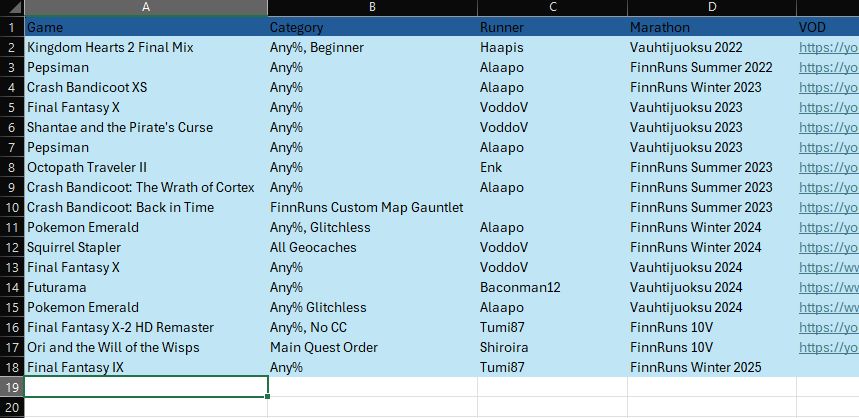Select the empty Runner cell in row 10
This screenshot has width=859, height=418.
coord(552,208)
